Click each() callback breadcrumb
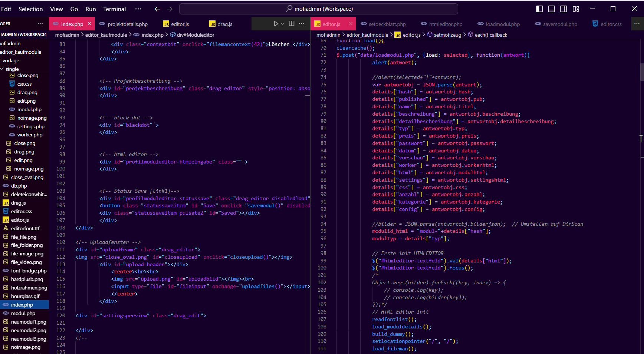Viewport: 644px width, 354px height. pyautogui.click(x=491, y=35)
